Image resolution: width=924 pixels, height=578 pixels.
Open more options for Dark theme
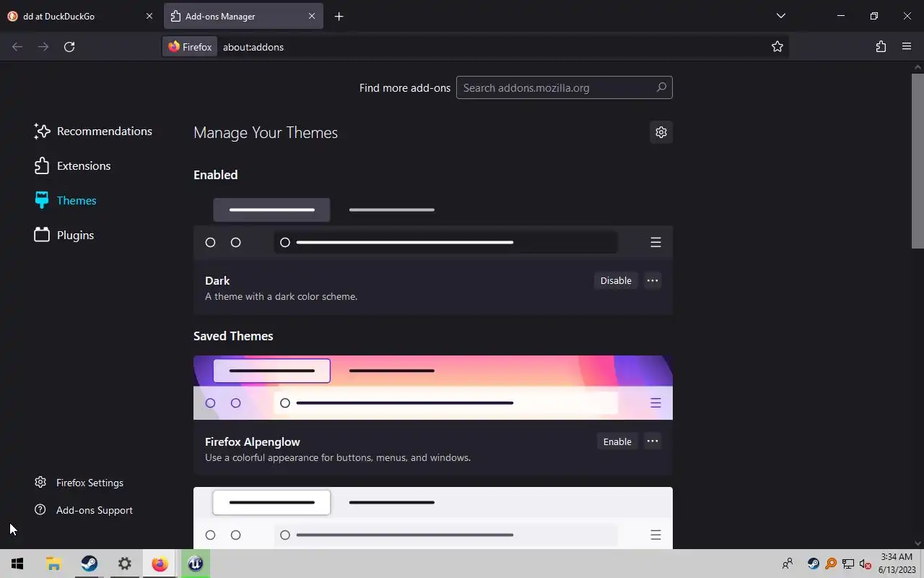[x=653, y=280]
